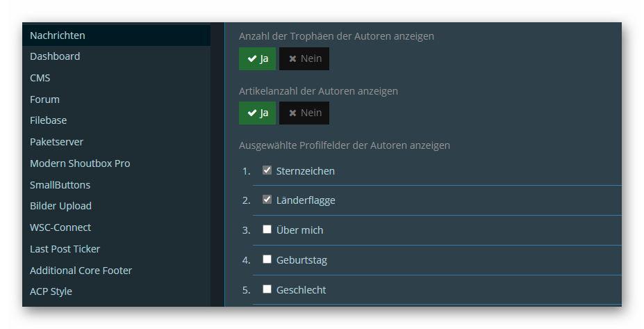
Task: Select the SmallButtons sidebar entry
Action: coord(60,185)
